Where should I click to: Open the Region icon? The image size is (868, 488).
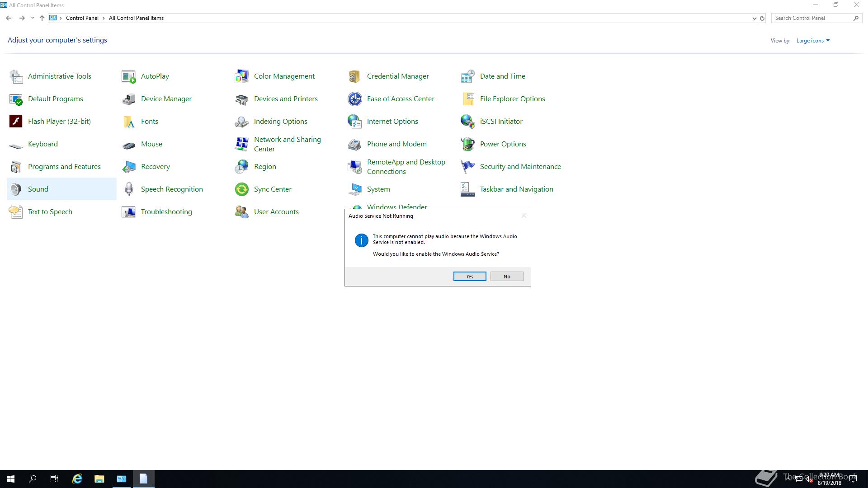click(242, 167)
